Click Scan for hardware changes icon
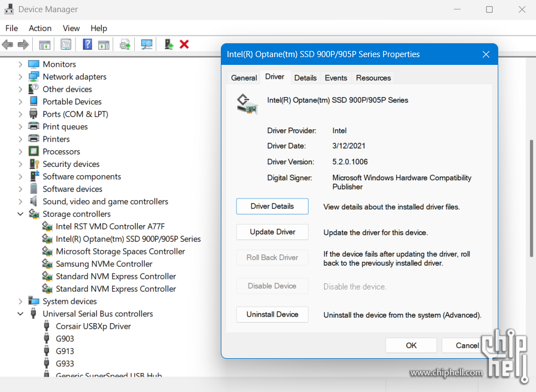 (x=146, y=44)
